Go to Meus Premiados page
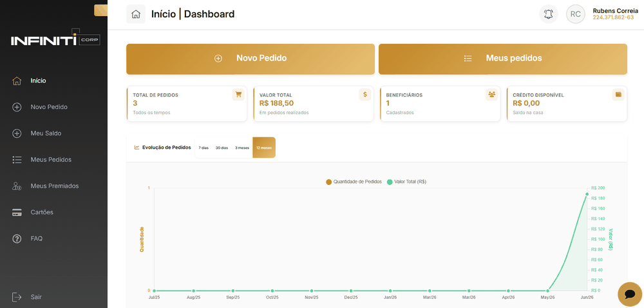 pos(55,186)
